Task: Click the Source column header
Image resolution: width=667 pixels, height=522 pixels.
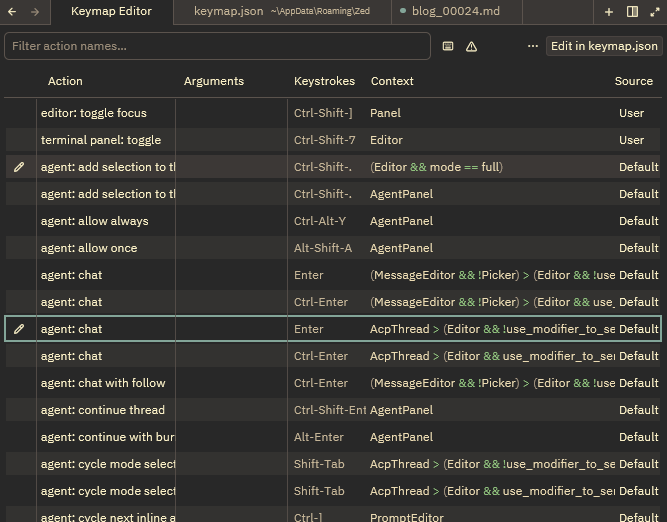Action: pyautogui.click(x=633, y=81)
